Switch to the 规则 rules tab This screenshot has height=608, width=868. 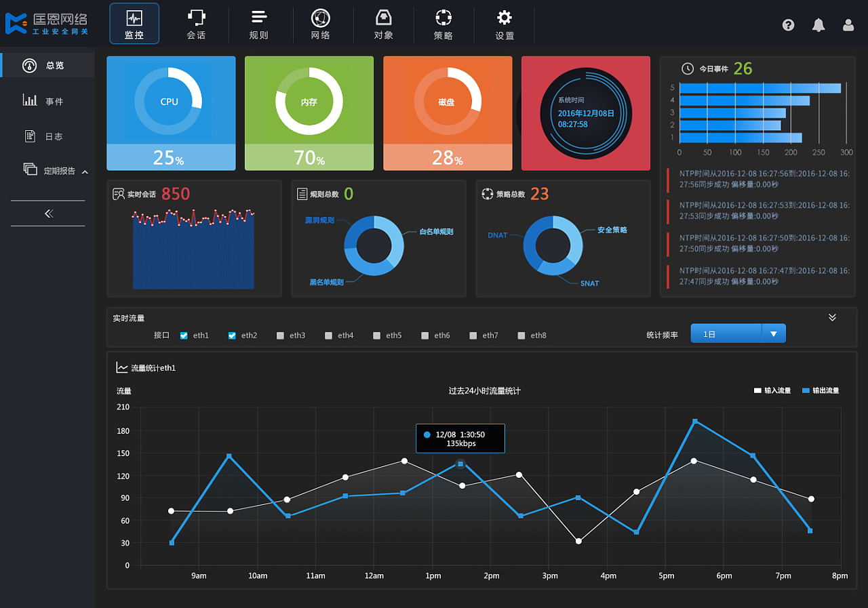coord(258,24)
